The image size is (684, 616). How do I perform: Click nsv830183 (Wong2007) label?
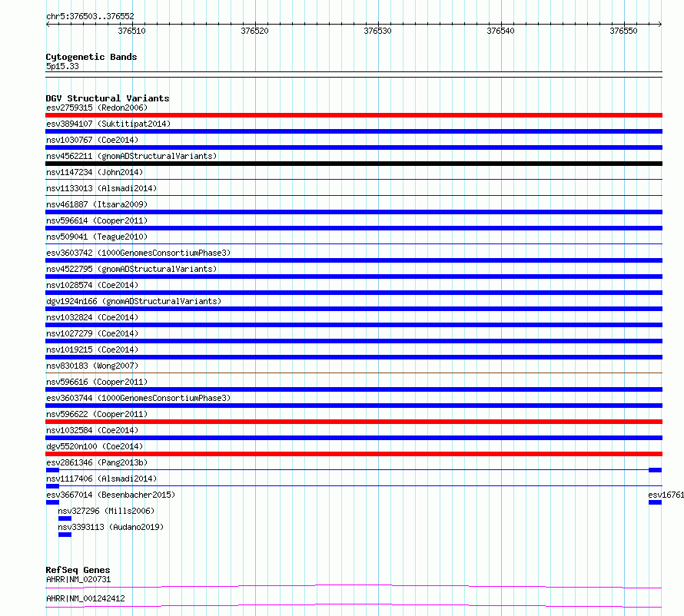point(92,366)
